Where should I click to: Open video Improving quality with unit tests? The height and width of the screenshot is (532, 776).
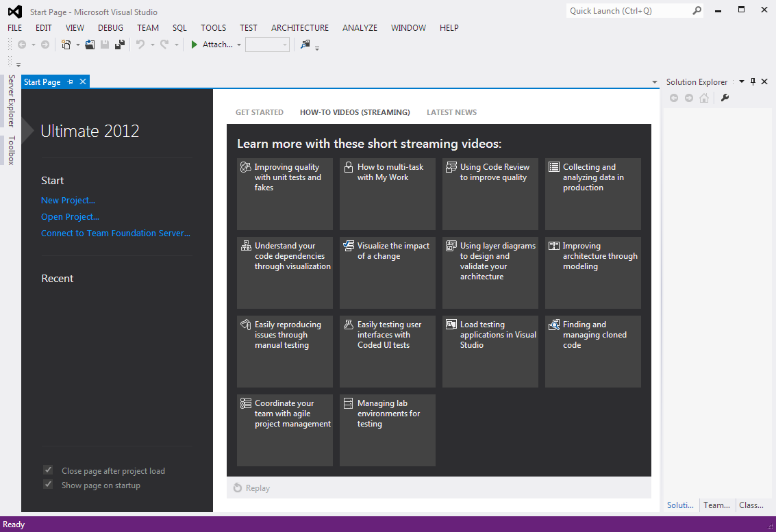284,194
